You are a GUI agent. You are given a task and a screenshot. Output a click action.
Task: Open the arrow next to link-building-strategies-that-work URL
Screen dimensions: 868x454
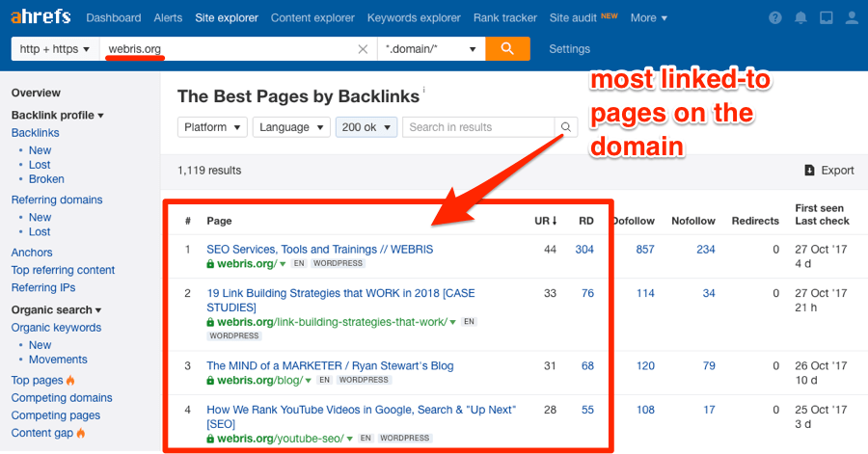[453, 322]
